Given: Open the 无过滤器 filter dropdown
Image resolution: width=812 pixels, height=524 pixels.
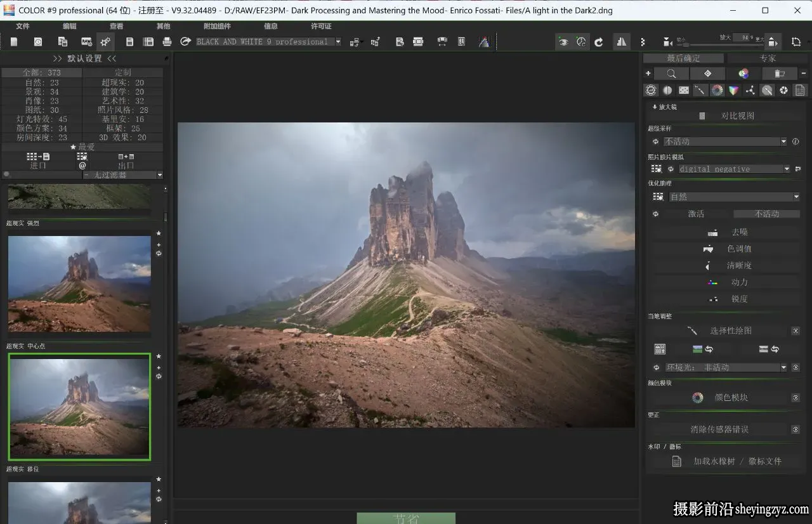Looking at the screenshot, I should 123,175.
